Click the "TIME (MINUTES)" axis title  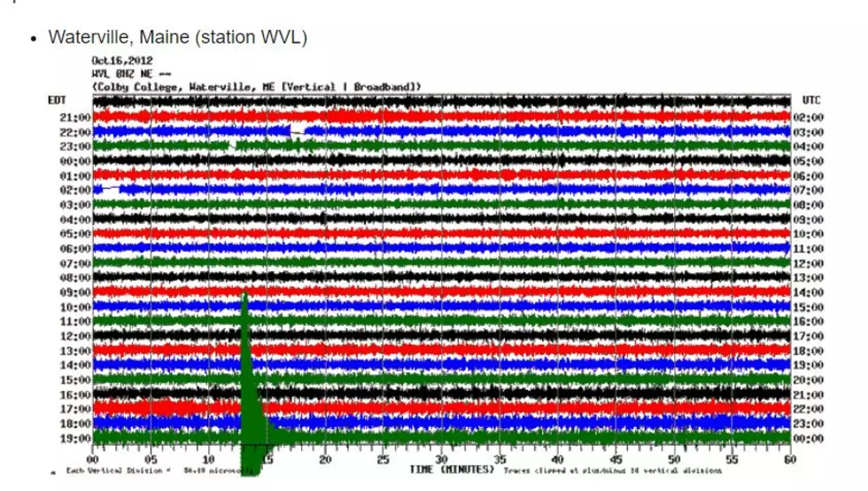pyautogui.click(x=452, y=470)
